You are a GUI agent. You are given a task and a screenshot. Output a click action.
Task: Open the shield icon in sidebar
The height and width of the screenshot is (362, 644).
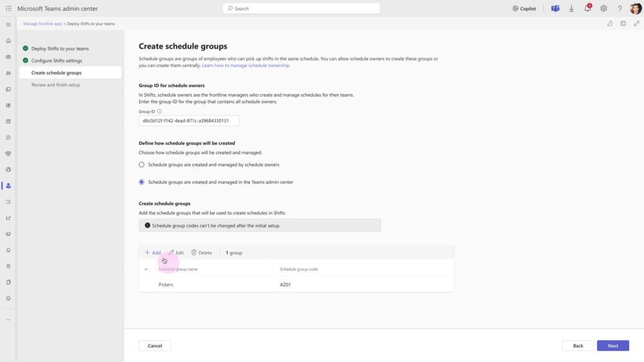[x=8, y=266]
